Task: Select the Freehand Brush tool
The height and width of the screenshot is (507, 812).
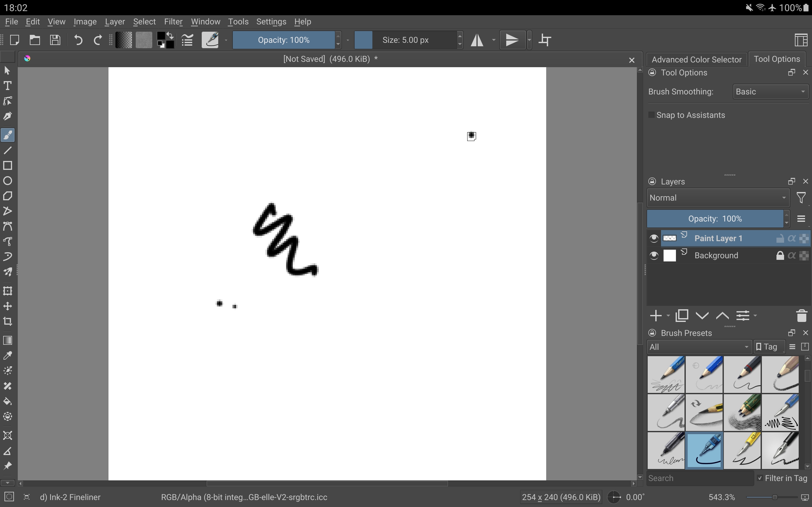Action: (x=8, y=135)
